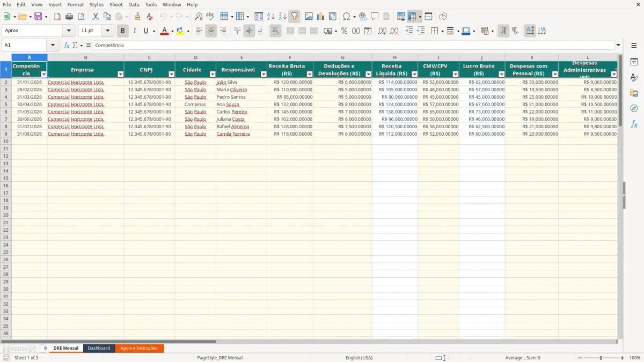Click the Cut scissors icon
644x362 pixels.
96,17
